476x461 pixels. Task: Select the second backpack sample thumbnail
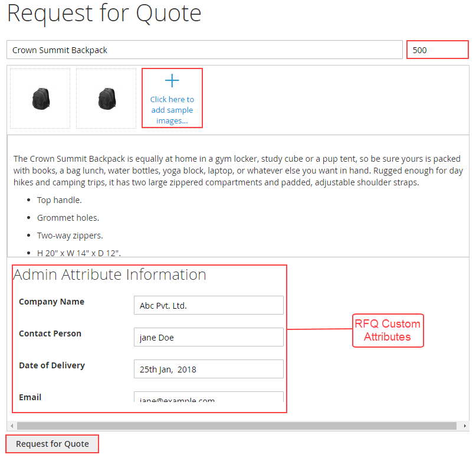[106, 99]
